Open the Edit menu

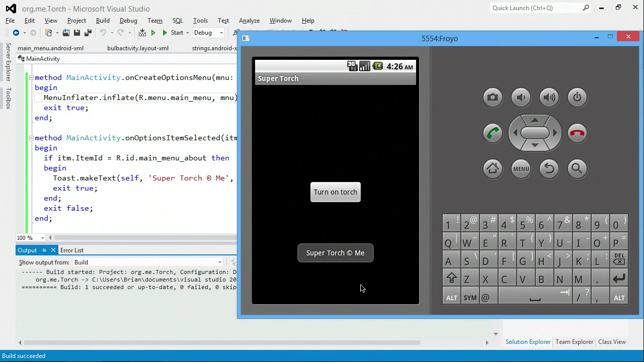[x=30, y=21]
